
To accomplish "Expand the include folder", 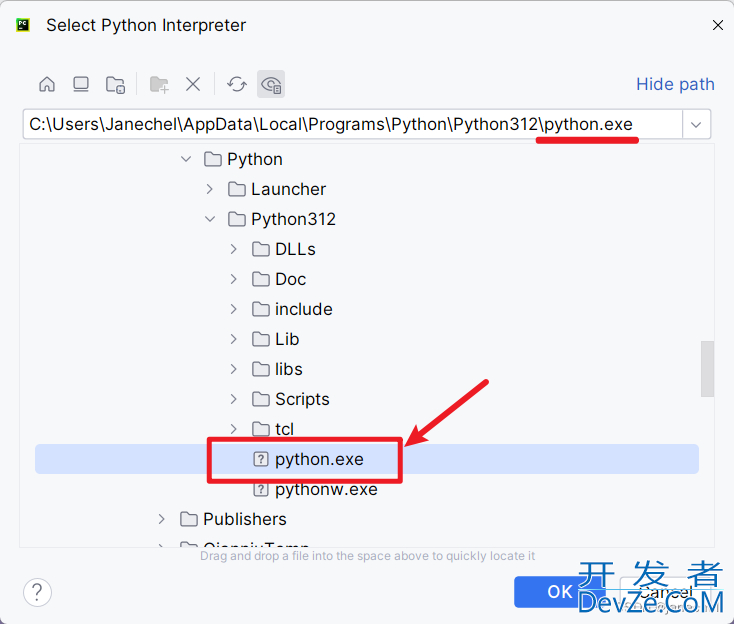I will point(234,309).
